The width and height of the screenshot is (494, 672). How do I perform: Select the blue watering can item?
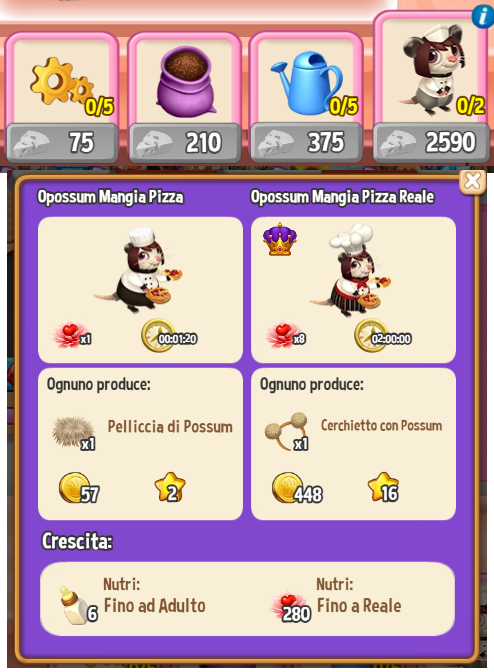click(x=306, y=81)
